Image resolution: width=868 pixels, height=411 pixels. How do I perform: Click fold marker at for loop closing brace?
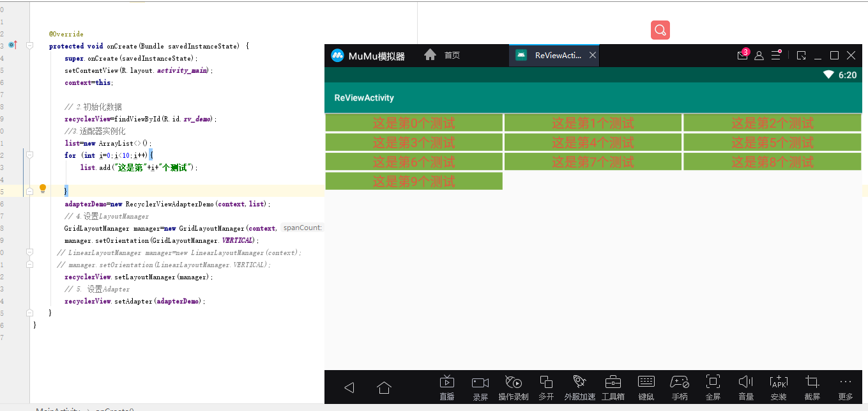(x=29, y=191)
